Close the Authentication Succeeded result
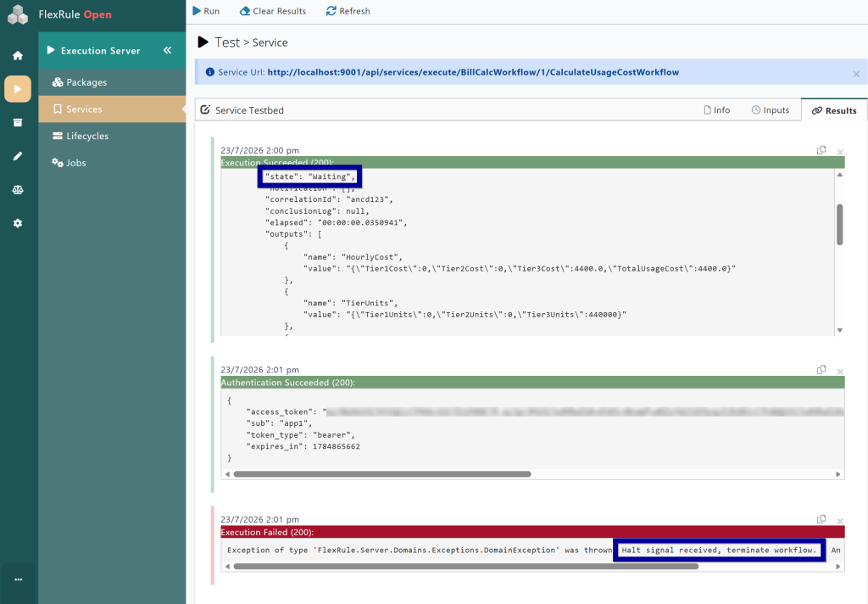 pos(840,372)
